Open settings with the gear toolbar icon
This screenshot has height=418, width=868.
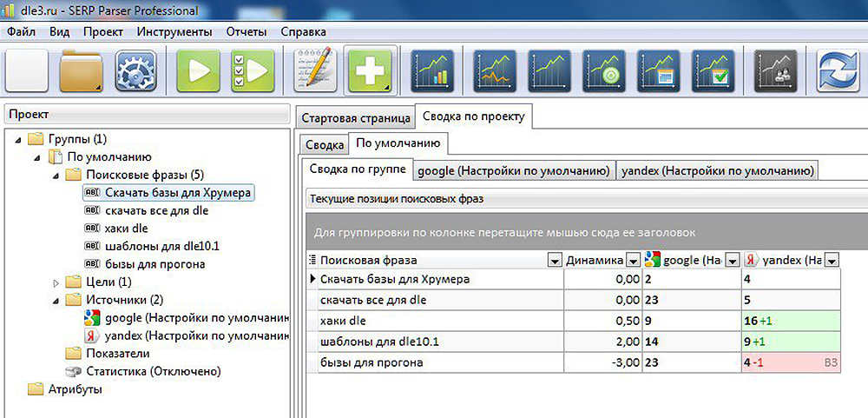pyautogui.click(x=136, y=70)
